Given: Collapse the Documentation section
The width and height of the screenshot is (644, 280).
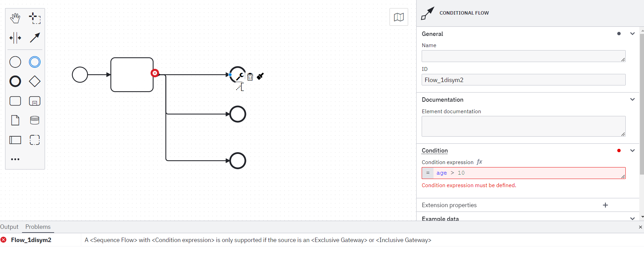Looking at the screenshot, I should click(632, 99).
